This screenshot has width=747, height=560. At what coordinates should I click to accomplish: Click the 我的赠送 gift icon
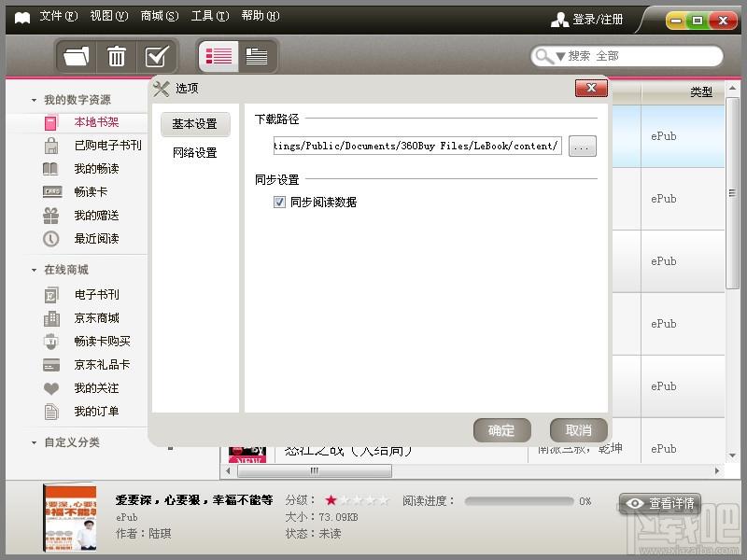click(51, 216)
